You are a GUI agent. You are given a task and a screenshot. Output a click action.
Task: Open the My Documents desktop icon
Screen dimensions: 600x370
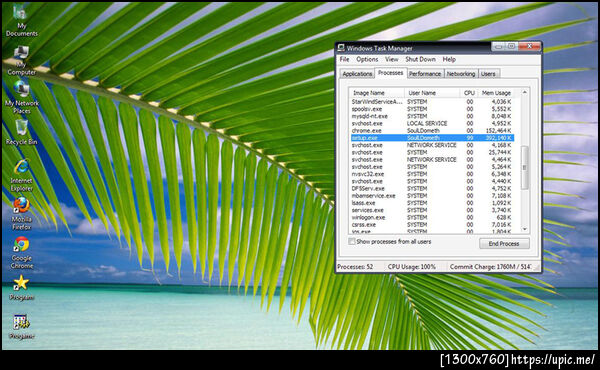[x=21, y=20]
